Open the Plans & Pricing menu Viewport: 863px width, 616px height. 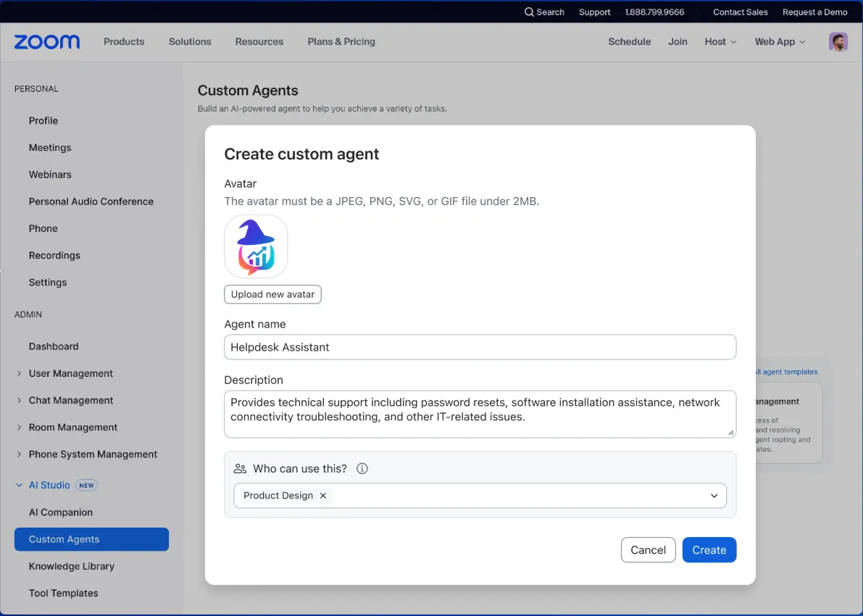pos(341,41)
